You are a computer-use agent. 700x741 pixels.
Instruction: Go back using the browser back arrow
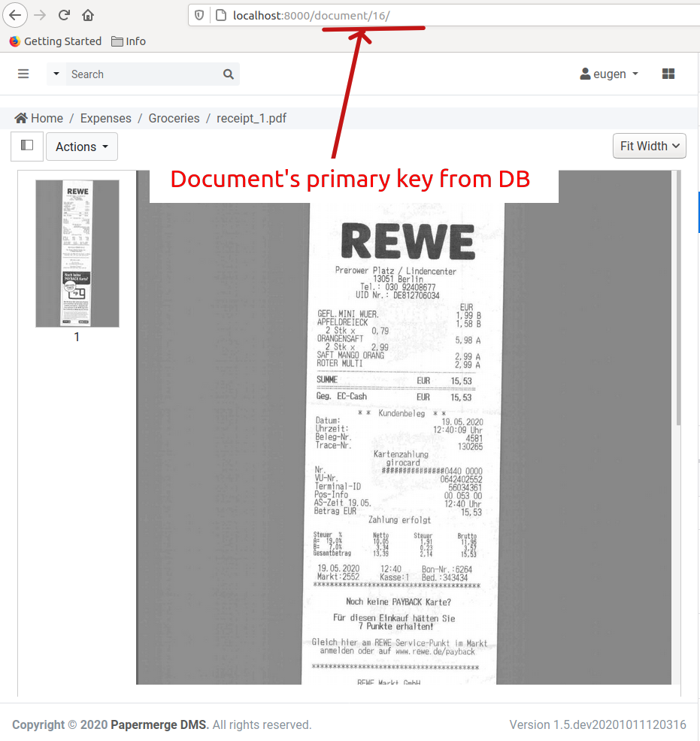coord(15,15)
